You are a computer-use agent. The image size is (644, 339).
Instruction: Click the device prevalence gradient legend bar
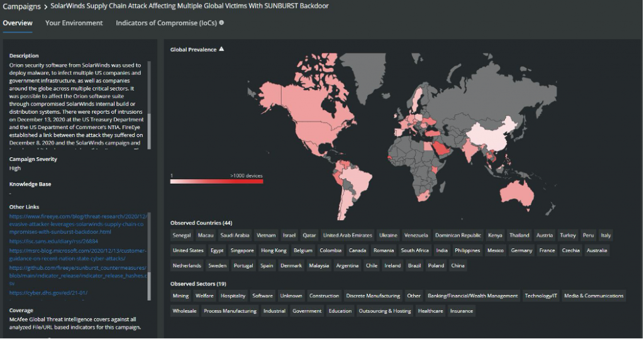[216, 182]
